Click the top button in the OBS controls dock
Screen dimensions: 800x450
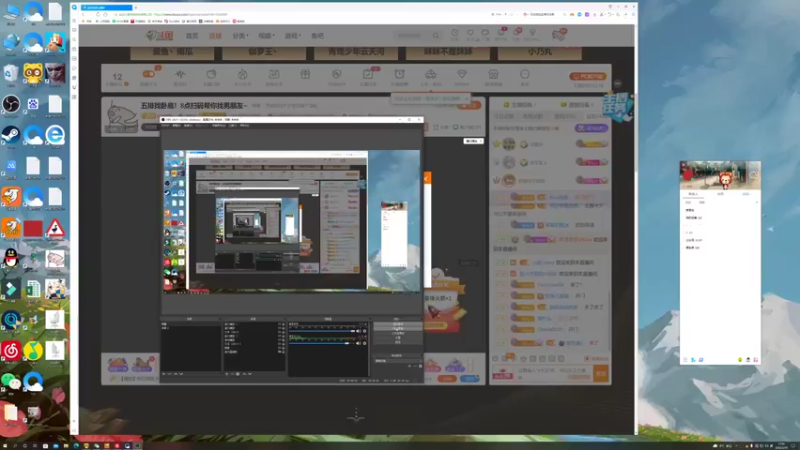398,324
